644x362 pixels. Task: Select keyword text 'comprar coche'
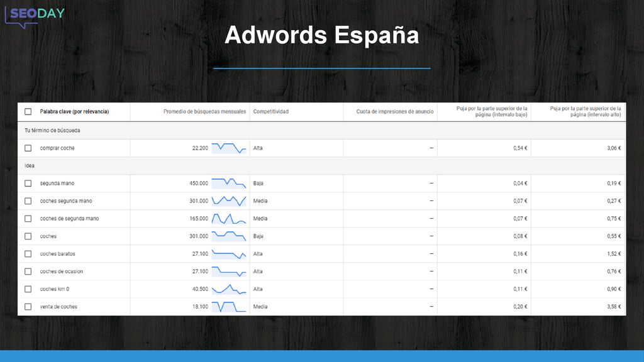click(x=57, y=148)
